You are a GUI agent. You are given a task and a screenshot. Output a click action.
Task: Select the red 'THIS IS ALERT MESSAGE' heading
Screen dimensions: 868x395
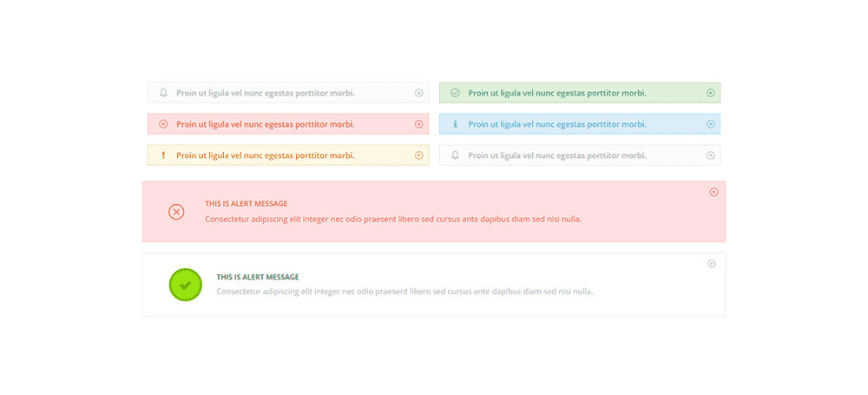click(x=247, y=204)
